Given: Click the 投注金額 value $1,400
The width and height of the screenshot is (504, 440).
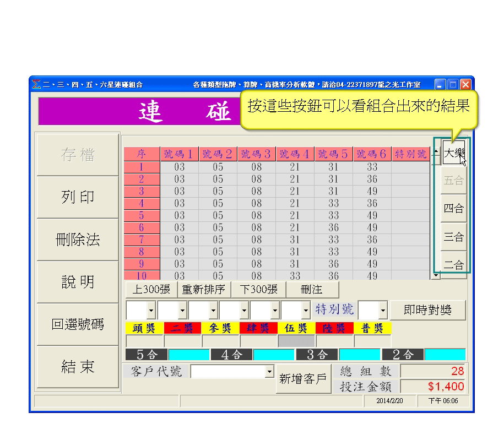Looking at the screenshot, I should point(433,387).
